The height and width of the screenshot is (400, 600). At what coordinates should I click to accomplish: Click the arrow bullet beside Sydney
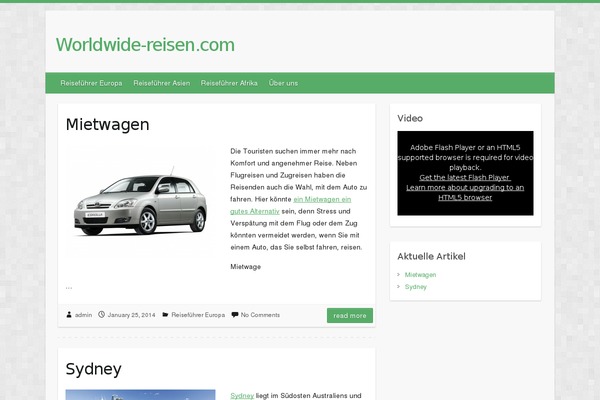click(x=399, y=286)
